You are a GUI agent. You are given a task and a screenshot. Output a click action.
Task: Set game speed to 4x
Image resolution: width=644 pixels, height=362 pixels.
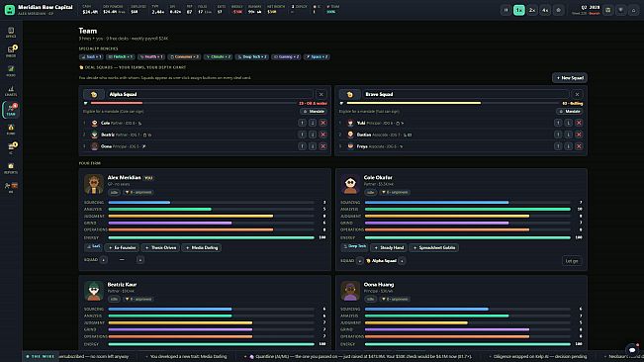pos(545,10)
